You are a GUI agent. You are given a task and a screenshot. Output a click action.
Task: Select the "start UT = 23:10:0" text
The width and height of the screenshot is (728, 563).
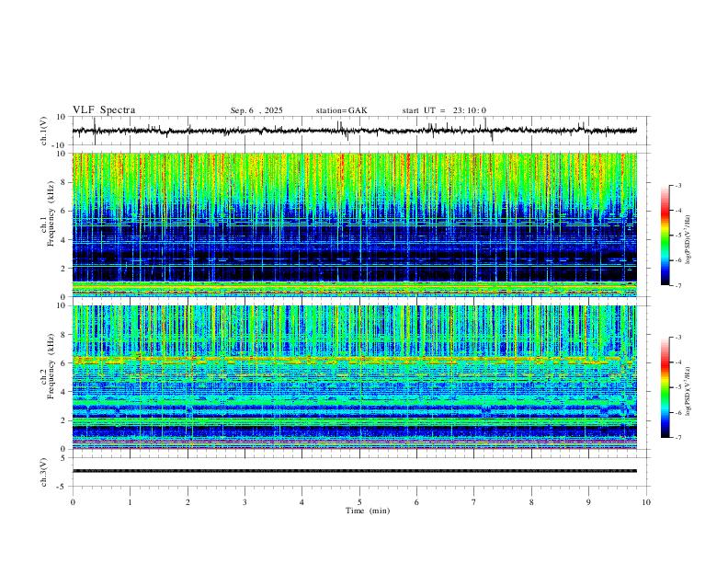(x=444, y=110)
